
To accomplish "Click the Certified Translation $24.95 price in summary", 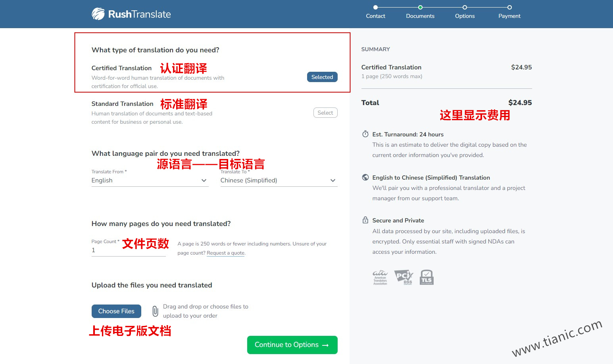I will (521, 67).
